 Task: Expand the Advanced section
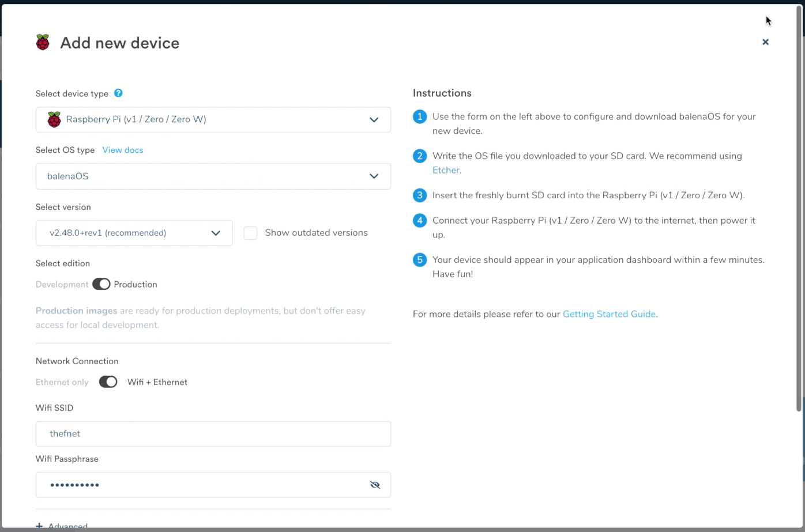pyautogui.click(x=62, y=526)
